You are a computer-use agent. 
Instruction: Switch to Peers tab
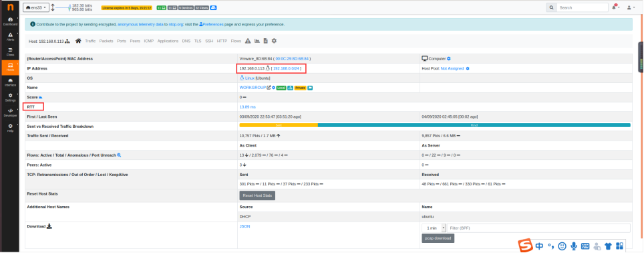(135, 41)
